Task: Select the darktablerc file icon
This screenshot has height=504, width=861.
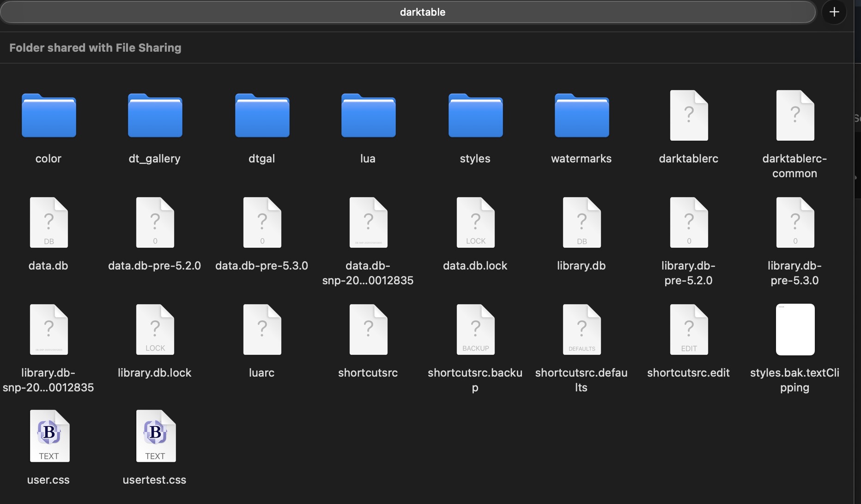Action: [x=689, y=115]
